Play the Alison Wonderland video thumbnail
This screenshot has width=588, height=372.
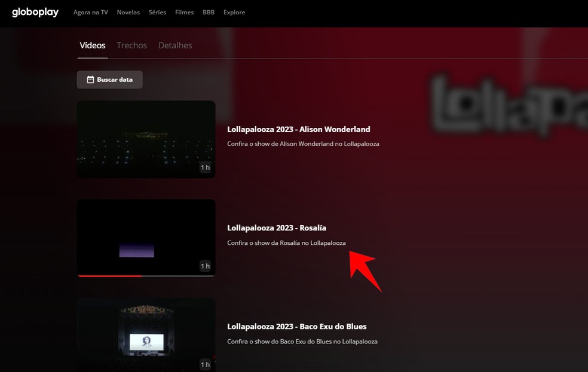click(146, 139)
